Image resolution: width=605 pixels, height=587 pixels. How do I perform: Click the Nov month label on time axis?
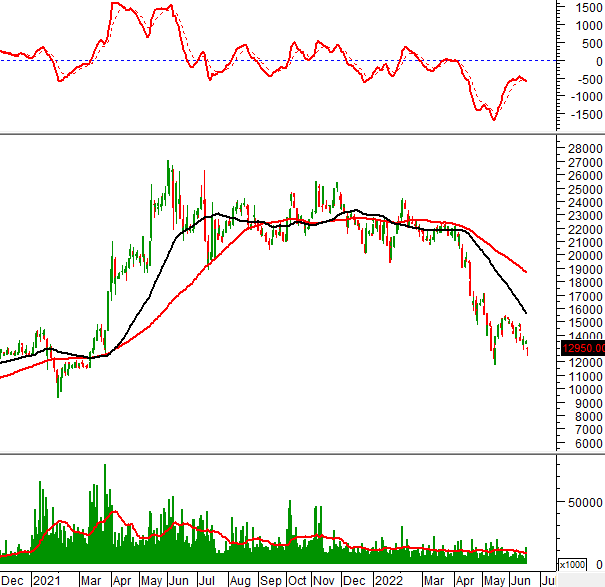(x=324, y=579)
